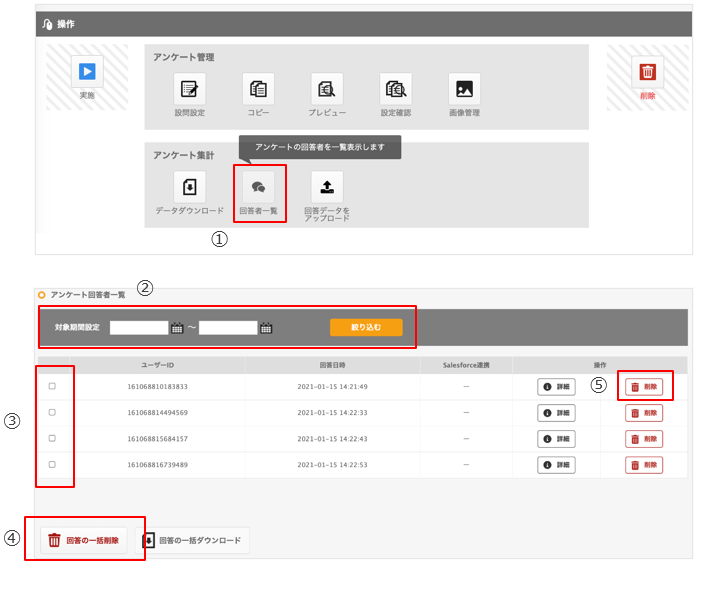Click the アンケート集計 section title
Viewport: 711px width, 602px height.
coord(184,155)
